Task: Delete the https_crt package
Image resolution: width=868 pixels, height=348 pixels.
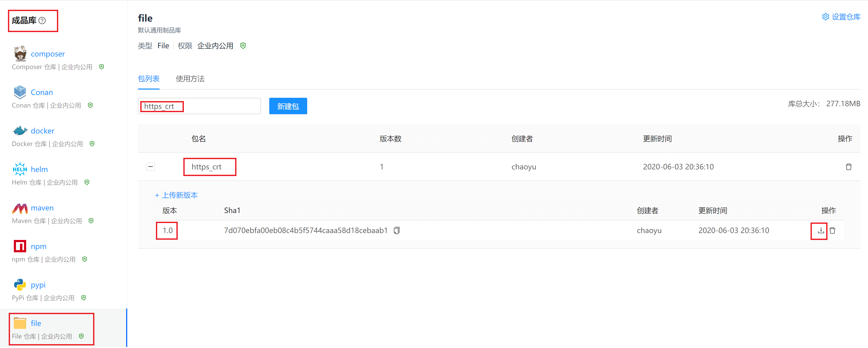Action: [849, 166]
